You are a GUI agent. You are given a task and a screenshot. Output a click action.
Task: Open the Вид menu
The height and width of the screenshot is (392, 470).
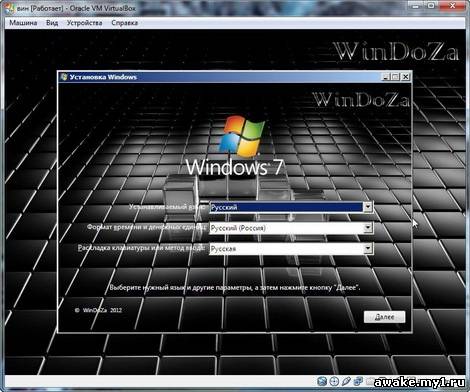pyautogui.click(x=52, y=23)
